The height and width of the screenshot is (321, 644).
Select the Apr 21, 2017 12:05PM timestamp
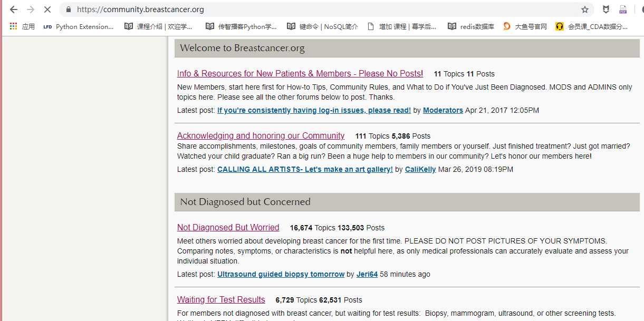tap(502, 110)
